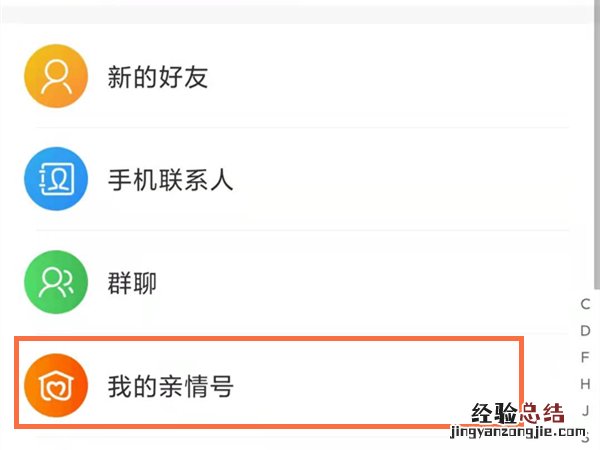The height and width of the screenshot is (450, 600).
Task: Jump to letter D in index
Action: coord(586,330)
